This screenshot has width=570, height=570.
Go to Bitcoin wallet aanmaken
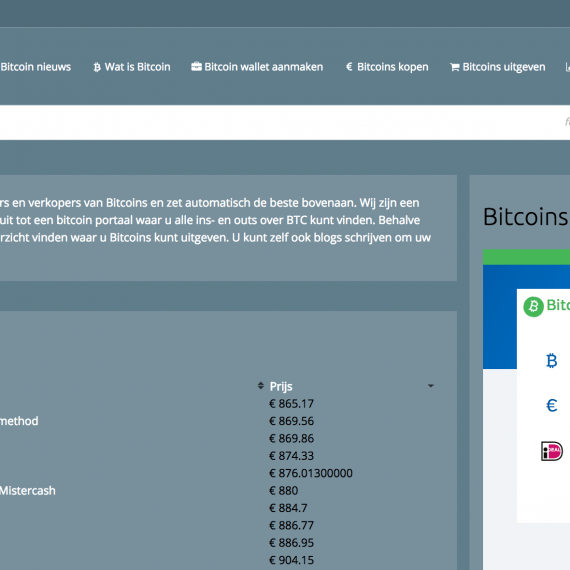pos(264,67)
